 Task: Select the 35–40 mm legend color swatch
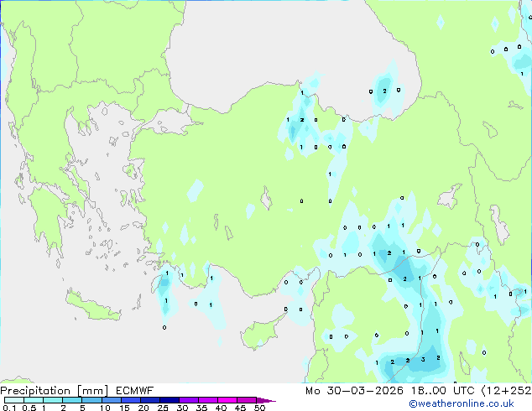[208, 400]
